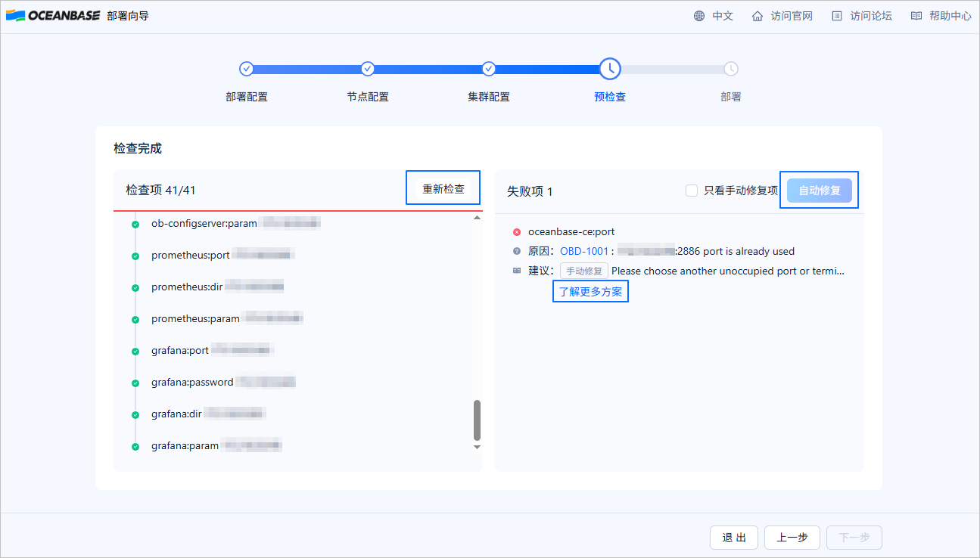Image resolution: width=980 pixels, height=558 pixels.
Task: Open the OBD-1001 error code link
Action: tap(584, 251)
